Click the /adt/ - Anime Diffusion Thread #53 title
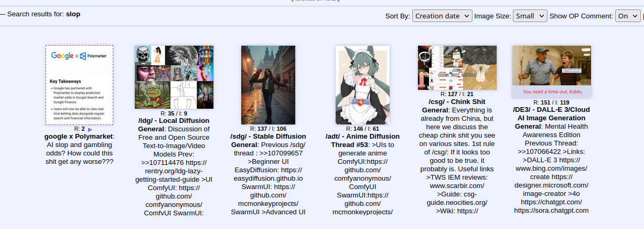This screenshot has height=229, width=644. click(362, 140)
